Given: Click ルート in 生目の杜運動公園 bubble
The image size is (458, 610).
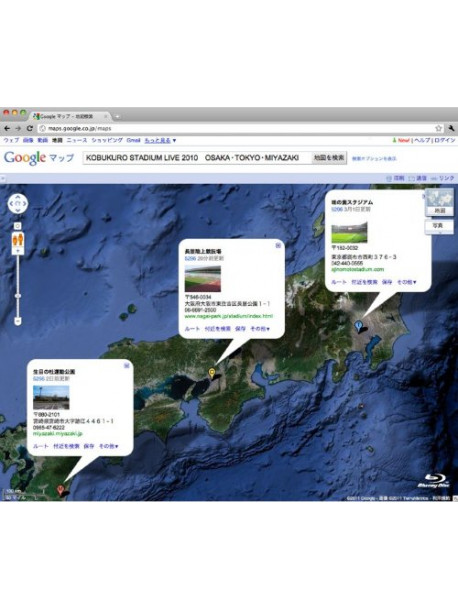Looking at the screenshot, I should coord(41,446).
